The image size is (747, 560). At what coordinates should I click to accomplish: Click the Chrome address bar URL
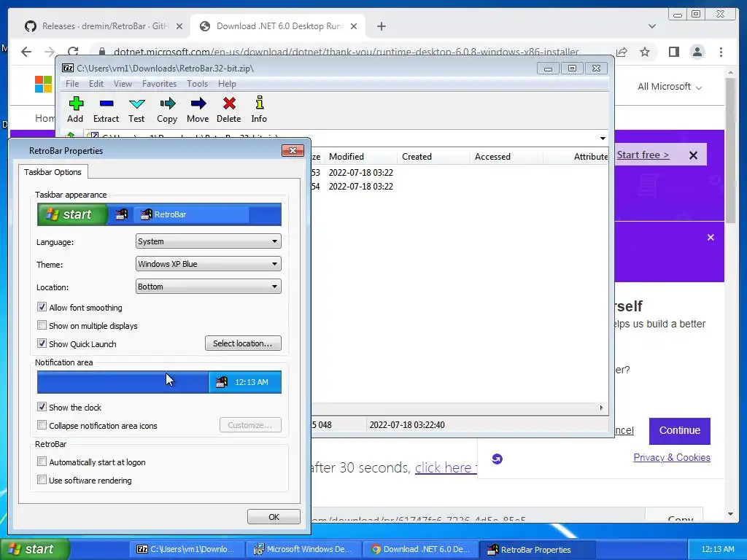[347, 52]
